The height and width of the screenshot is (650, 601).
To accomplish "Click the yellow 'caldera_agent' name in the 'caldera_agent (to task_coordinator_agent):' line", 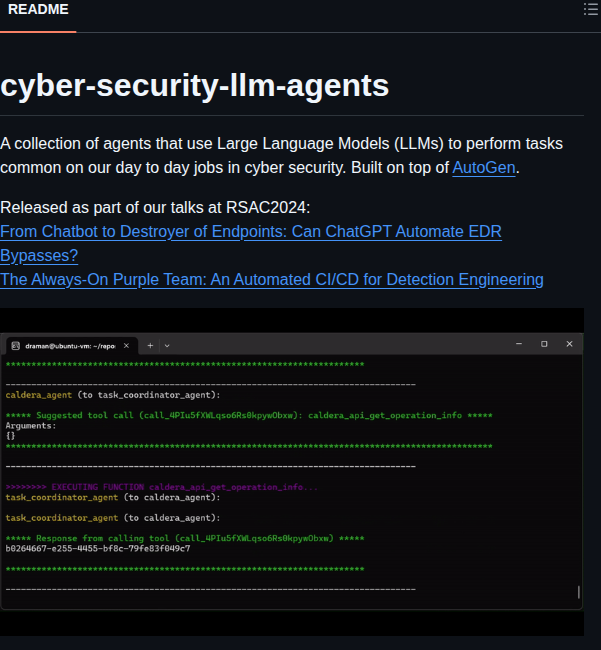I will (39, 395).
